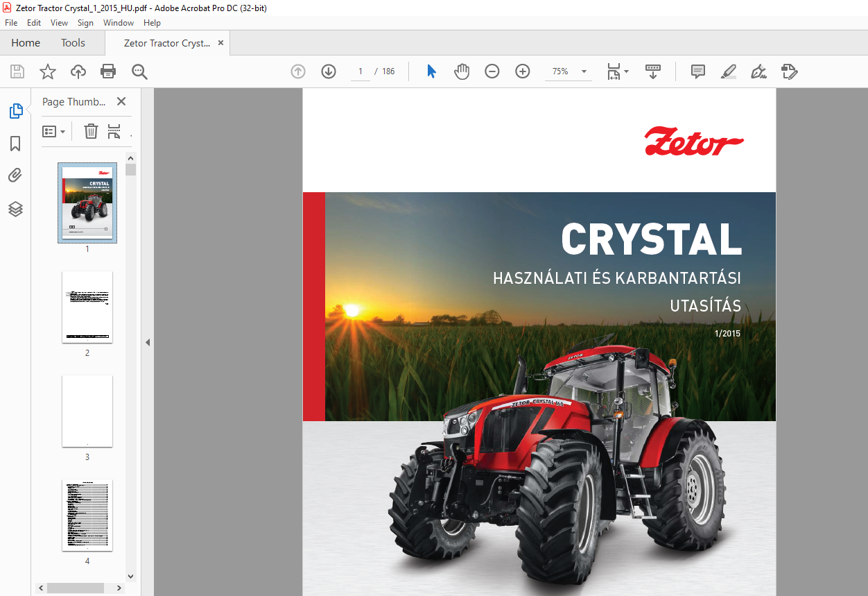Print the document

click(108, 71)
